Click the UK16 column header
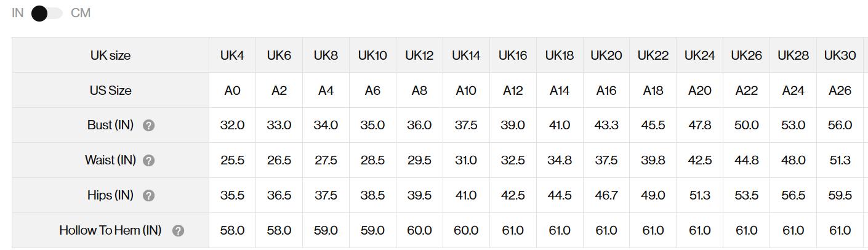The width and height of the screenshot is (868, 250). (x=513, y=55)
